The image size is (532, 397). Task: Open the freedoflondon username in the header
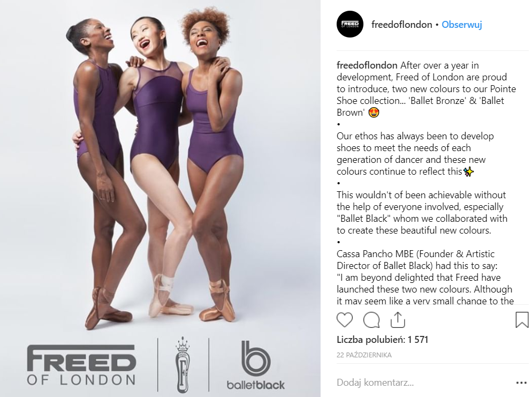(x=402, y=25)
